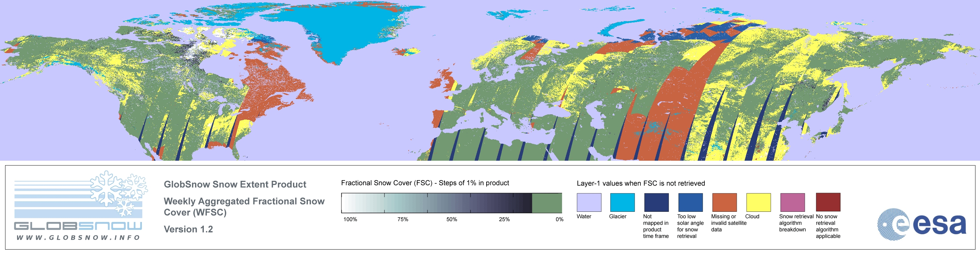This screenshot has width=980, height=254.
Task: Select the 'Snow retrieval algorithm breakdown' pink swatch
Action: pyautogui.click(x=793, y=202)
